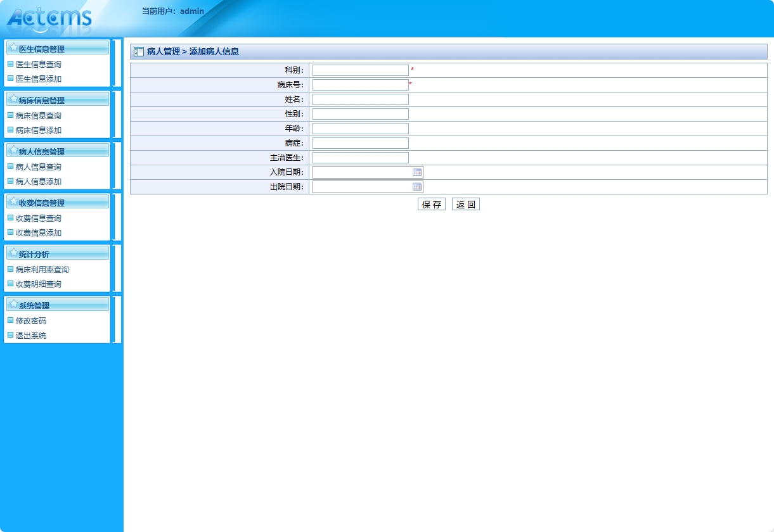Screen dimensions: 774x532
Task: Click star icon beside 病人信息管理
Action: point(13,150)
